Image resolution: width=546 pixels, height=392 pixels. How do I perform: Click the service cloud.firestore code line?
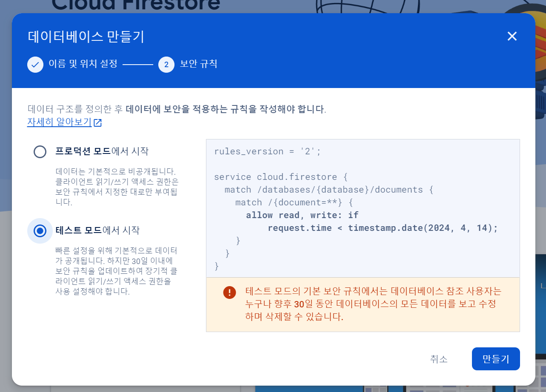[x=281, y=177]
